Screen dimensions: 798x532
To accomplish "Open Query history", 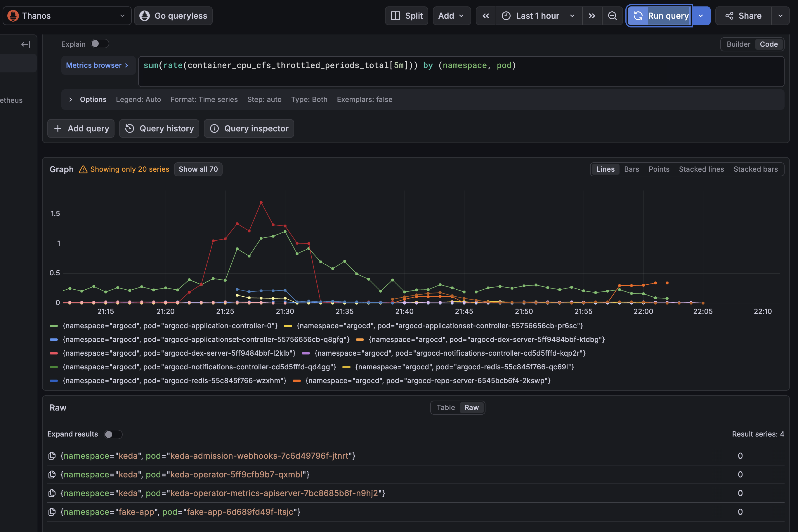I will (x=159, y=128).
